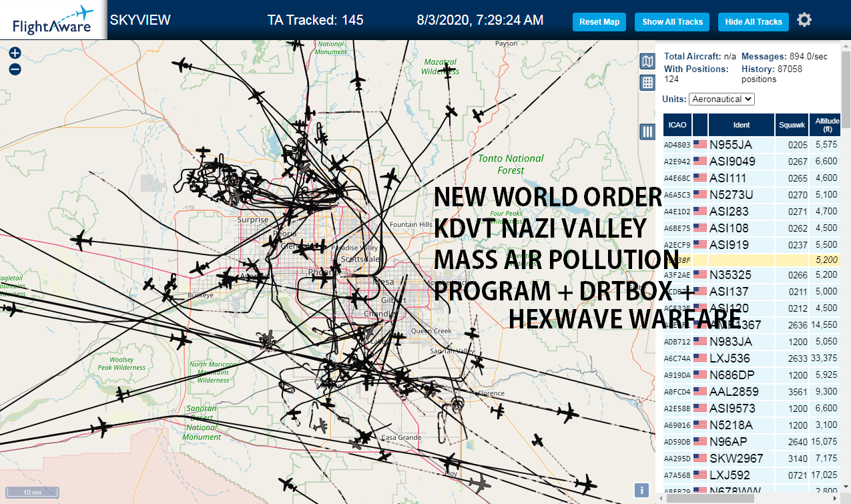The height and width of the screenshot is (504, 851).
Task: Toggle the sidebar columns icon
Action: pyautogui.click(x=647, y=132)
